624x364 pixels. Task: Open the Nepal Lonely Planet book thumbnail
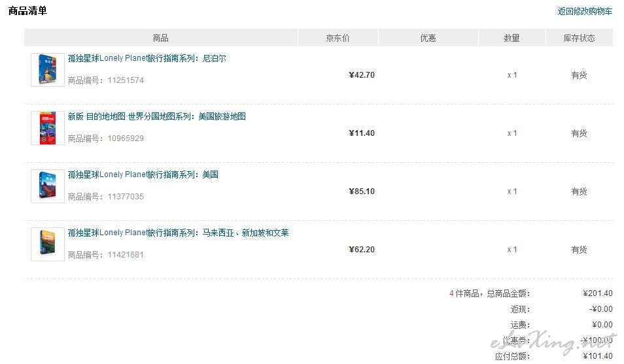[48, 70]
